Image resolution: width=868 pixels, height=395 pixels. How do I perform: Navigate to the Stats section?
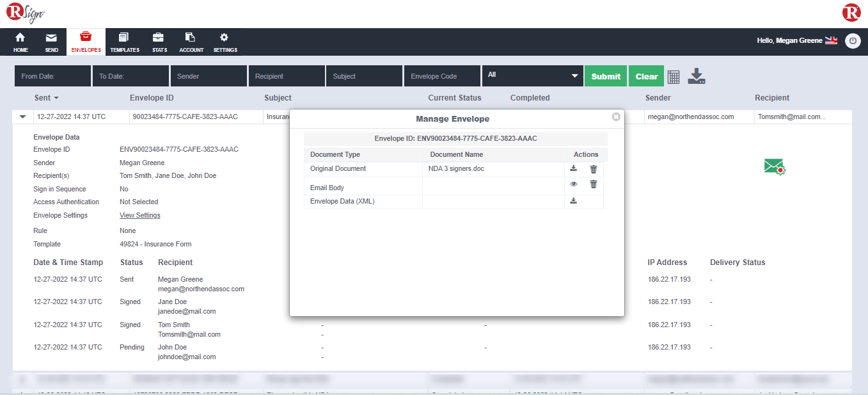click(159, 42)
